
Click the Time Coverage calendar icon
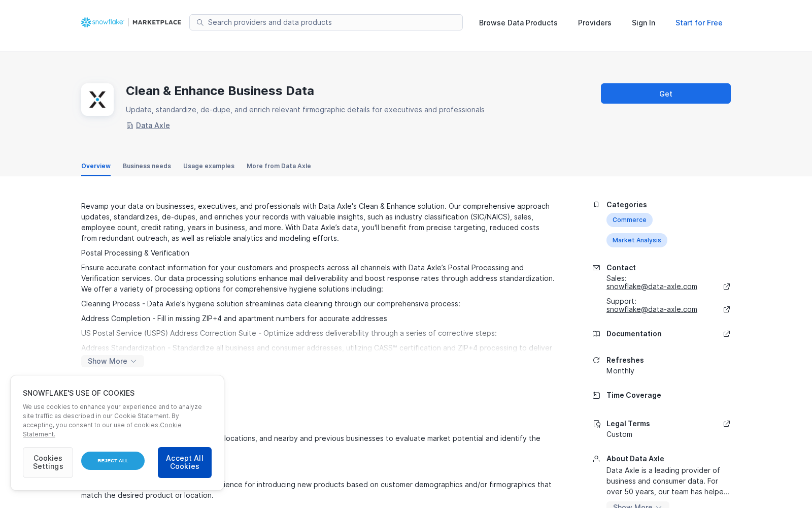pos(596,395)
